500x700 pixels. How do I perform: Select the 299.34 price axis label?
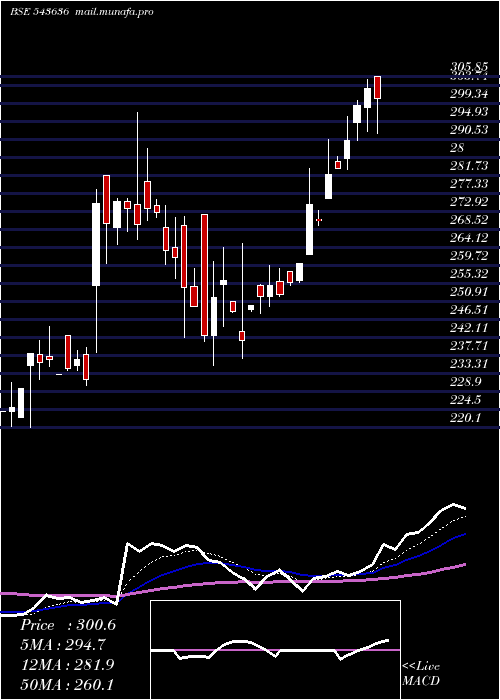pos(469,94)
